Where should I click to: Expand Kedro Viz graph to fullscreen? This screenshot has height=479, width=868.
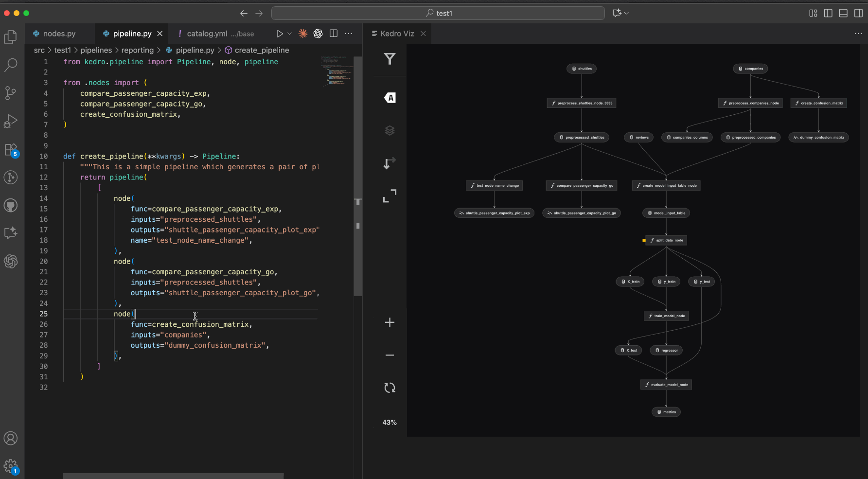pos(389,195)
